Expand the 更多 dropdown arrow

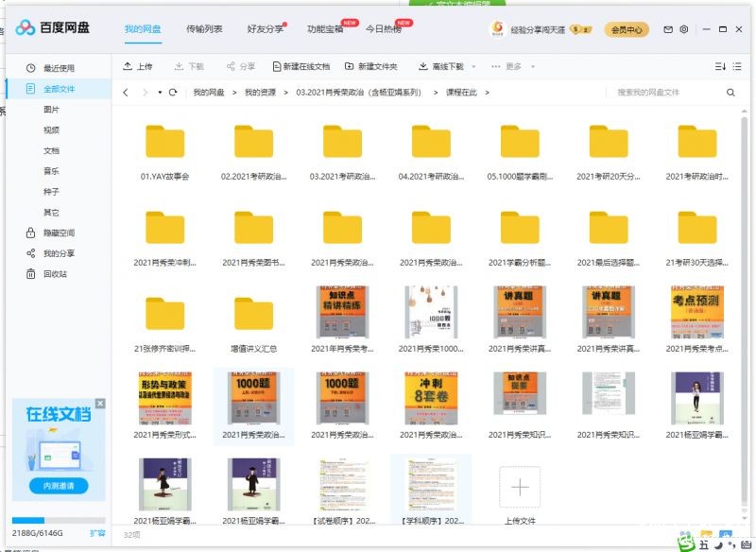tap(533, 66)
